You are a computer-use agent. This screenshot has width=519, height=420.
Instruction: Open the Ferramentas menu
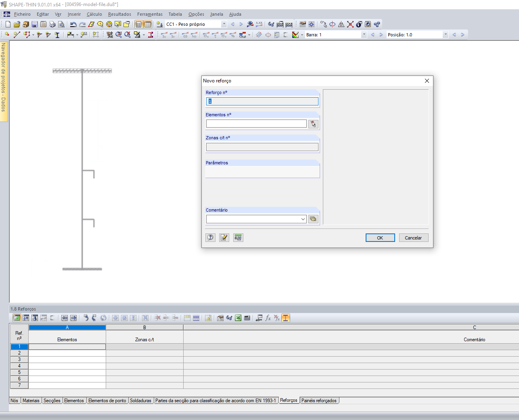pyautogui.click(x=150, y=14)
